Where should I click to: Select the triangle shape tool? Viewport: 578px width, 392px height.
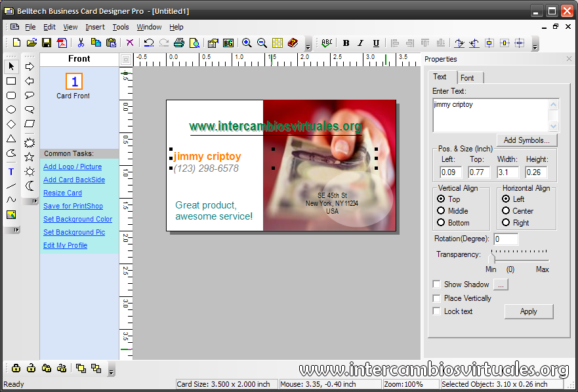[x=11, y=139]
